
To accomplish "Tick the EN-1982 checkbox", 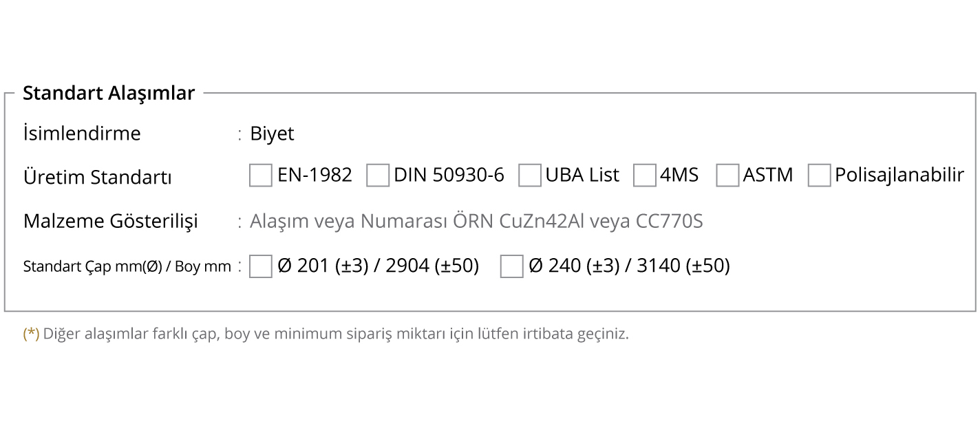I will (260, 176).
